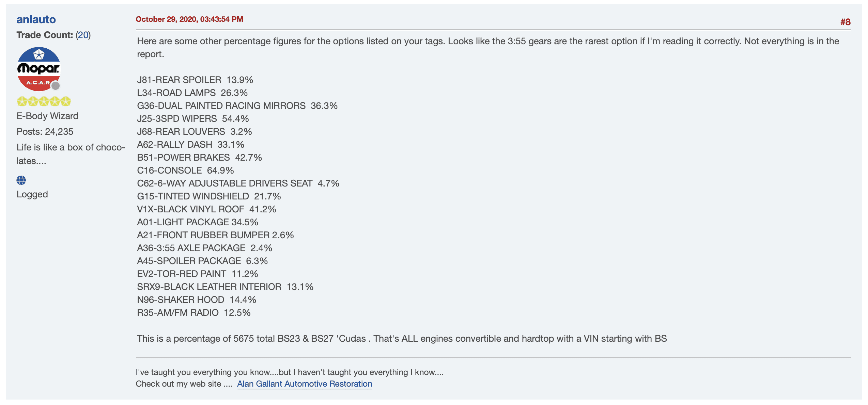Click the #8 post permalink
This screenshot has width=868, height=405.
click(x=845, y=22)
